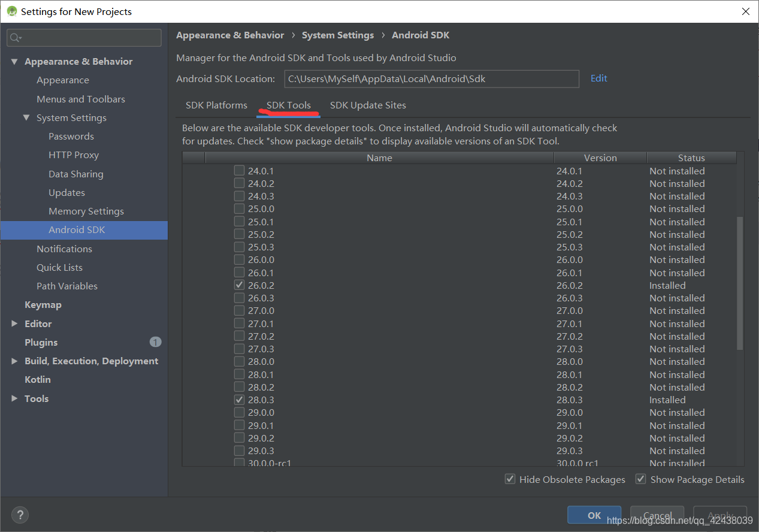
Task: Click the search magnifier icon in settings
Action: click(15, 38)
